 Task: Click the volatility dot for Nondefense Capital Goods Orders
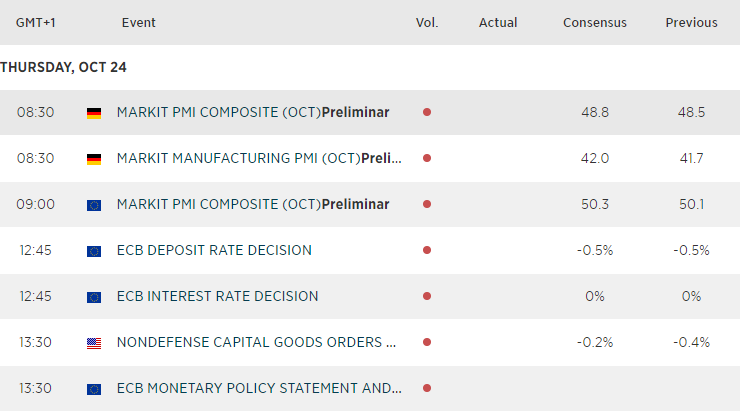(427, 342)
